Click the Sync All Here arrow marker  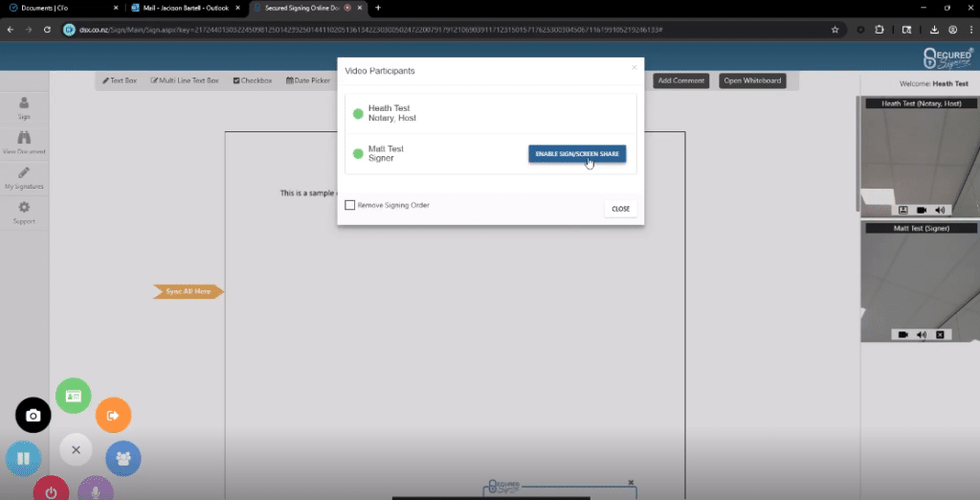pyautogui.click(x=188, y=291)
